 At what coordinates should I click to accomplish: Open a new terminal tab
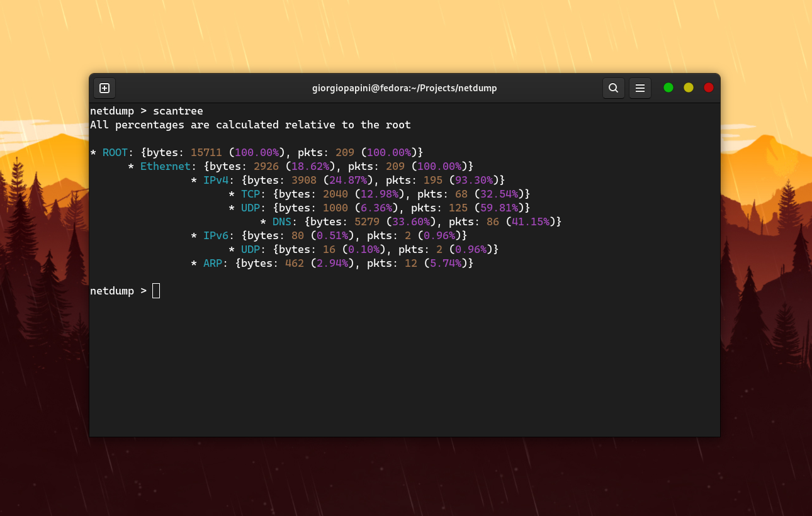[104, 88]
